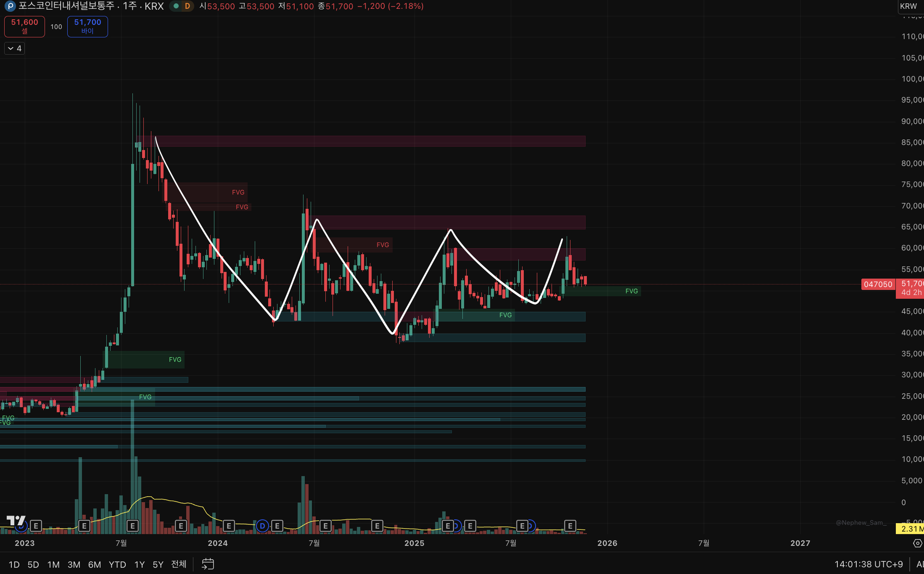Switch to the YTD range
The width and height of the screenshot is (924, 574).
(117, 564)
